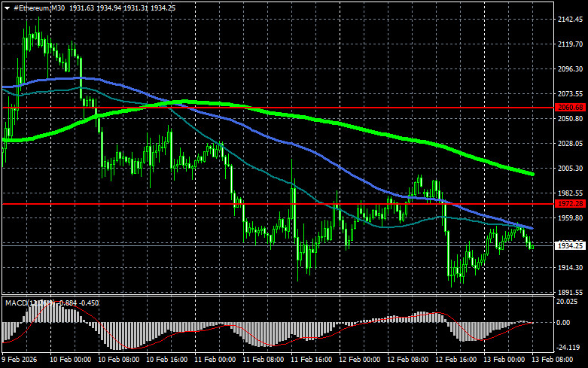This screenshot has width=588, height=368.
Task: Click the 13 Feb 08:00 time label
Action: [556, 360]
